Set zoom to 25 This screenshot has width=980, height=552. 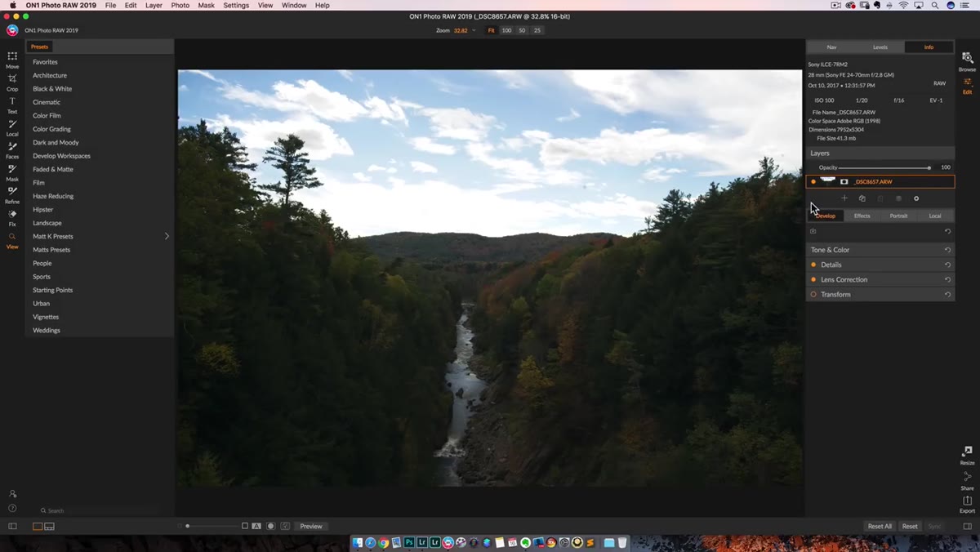[x=537, y=30]
